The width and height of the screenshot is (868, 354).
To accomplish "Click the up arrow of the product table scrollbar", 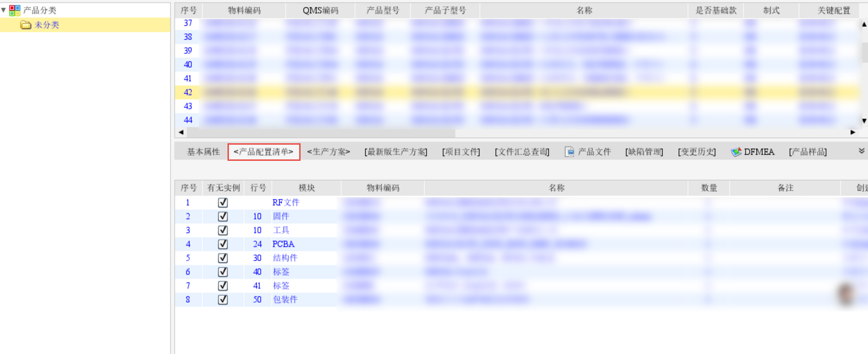I will pyautogui.click(x=864, y=24).
